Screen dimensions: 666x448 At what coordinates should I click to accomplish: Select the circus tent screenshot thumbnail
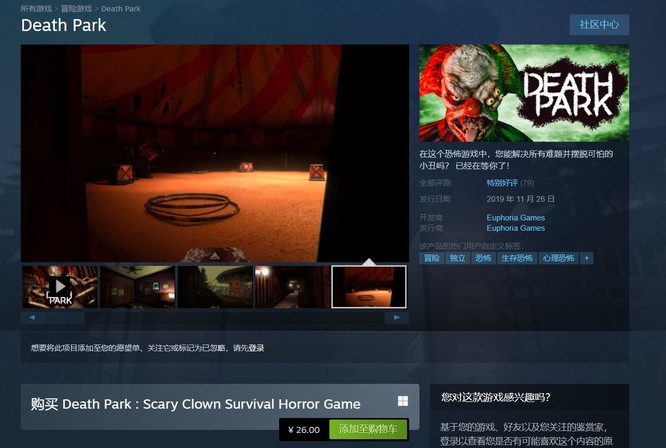point(369,286)
